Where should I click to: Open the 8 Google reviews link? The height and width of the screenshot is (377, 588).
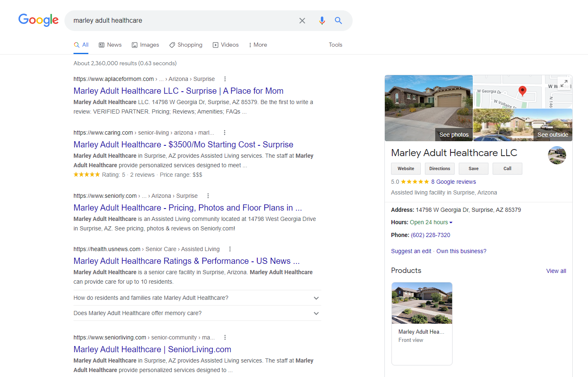[453, 182]
